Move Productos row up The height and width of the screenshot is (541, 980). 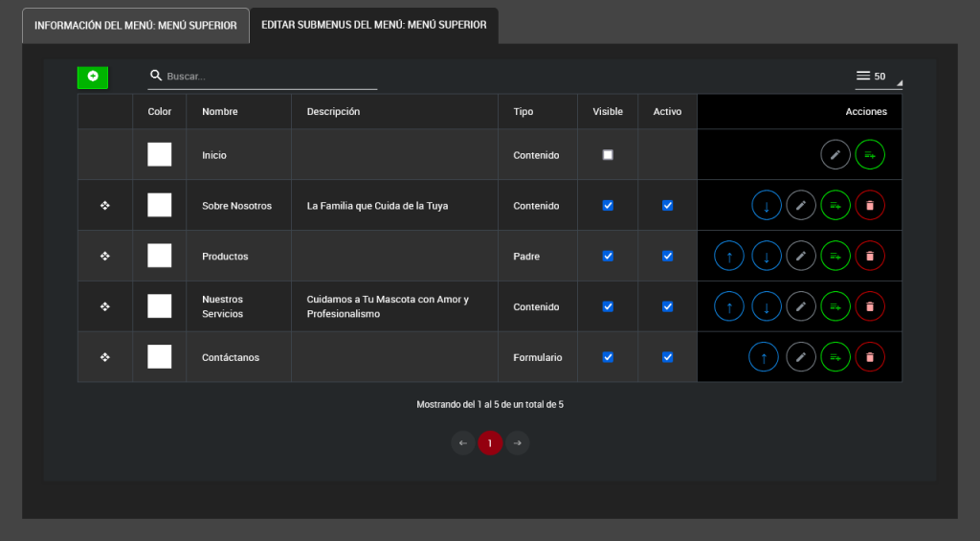point(729,257)
